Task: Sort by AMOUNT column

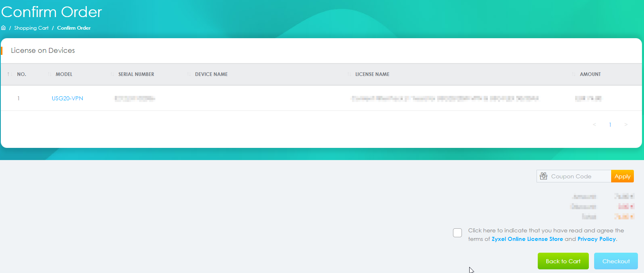Action: [590, 74]
